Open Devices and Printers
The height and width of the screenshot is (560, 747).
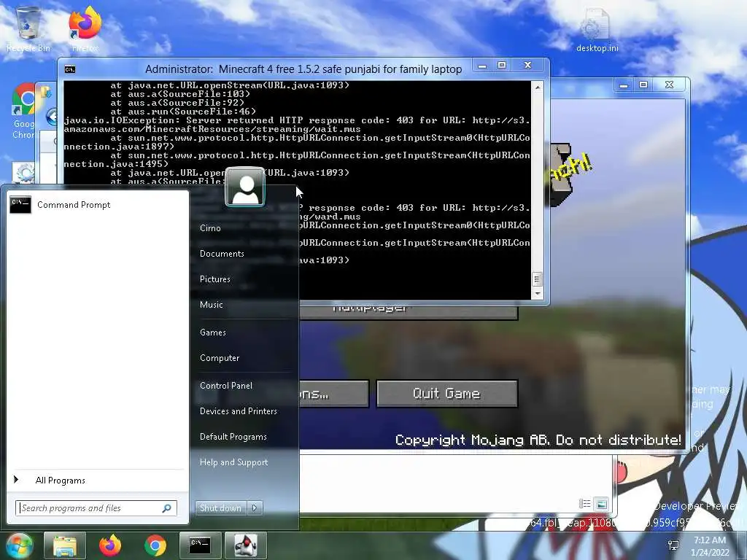point(239,411)
